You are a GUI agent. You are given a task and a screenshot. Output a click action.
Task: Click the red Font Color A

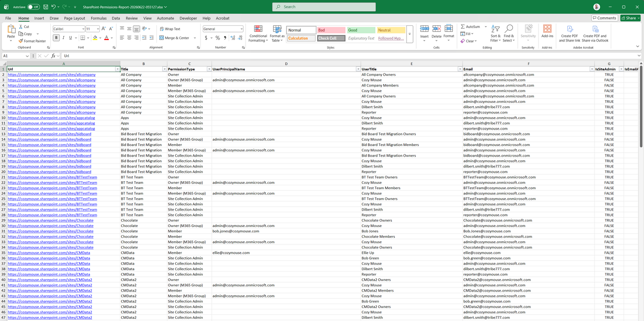click(x=106, y=38)
